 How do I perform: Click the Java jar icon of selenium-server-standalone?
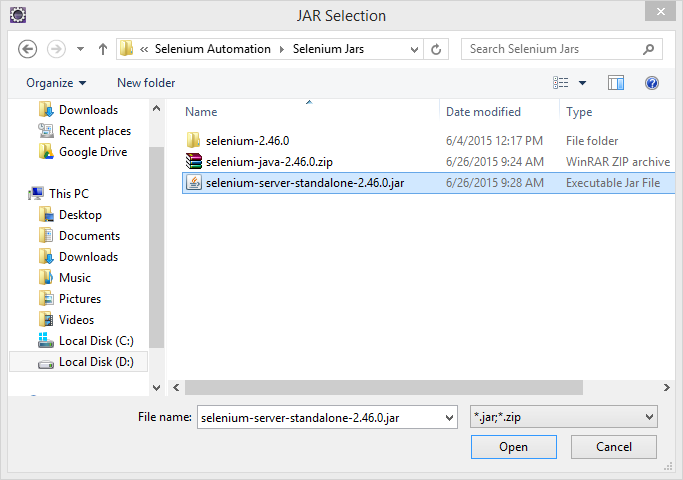(x=193, y=183)
